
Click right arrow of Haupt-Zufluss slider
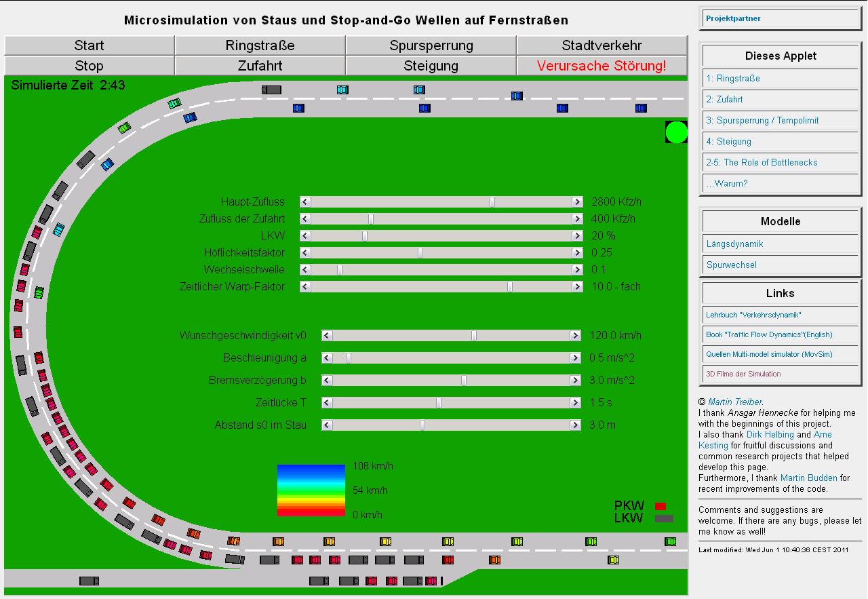(577, 202)
